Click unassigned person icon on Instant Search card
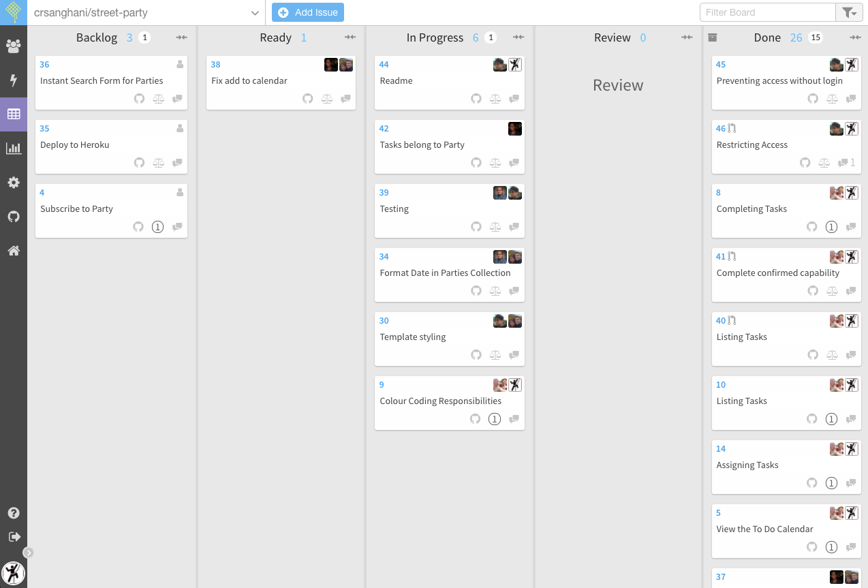Screen dimensions: 868x588 coord(180,65)
